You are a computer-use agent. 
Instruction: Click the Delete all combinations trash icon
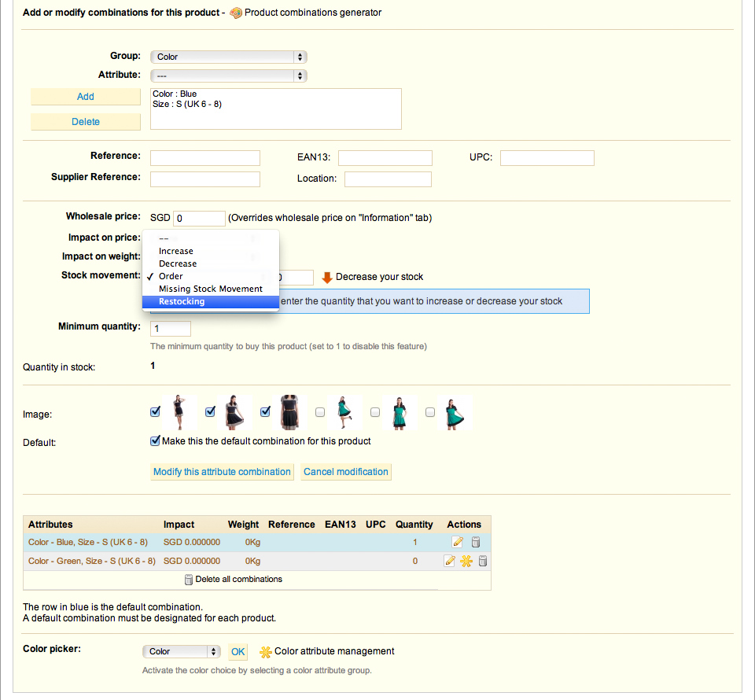click(189, 580)
